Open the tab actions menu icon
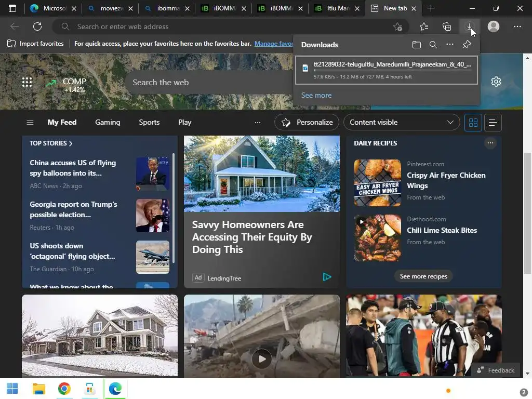This screenshot has width=532, height=399. 12,8
